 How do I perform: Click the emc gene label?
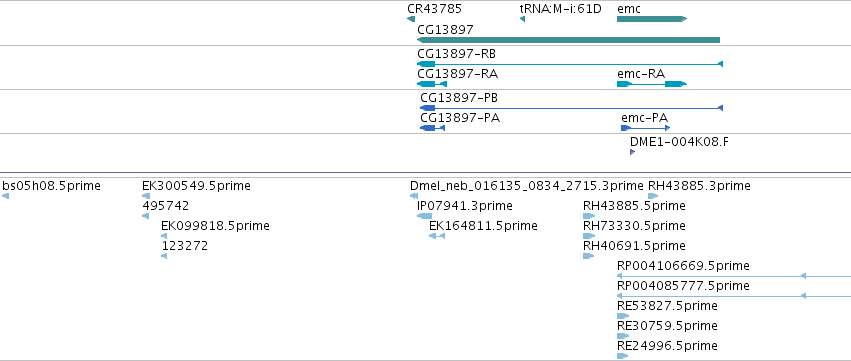coord(628,9)
